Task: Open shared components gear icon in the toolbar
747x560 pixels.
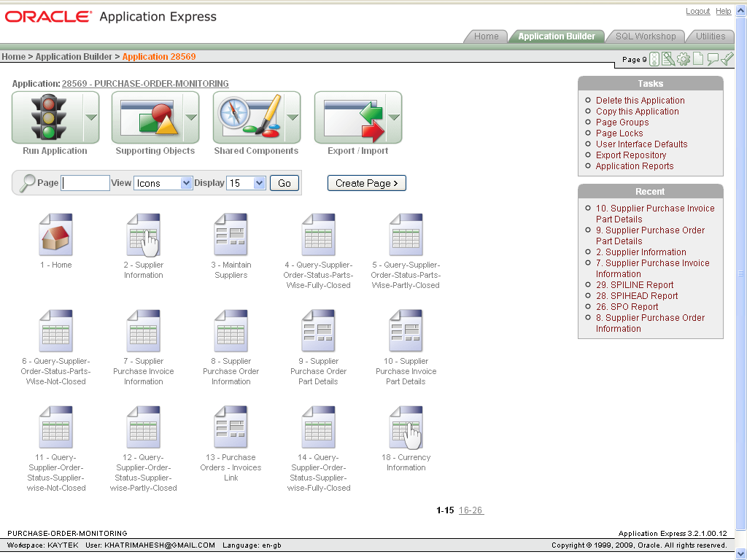Action: [x=683, y=59]
